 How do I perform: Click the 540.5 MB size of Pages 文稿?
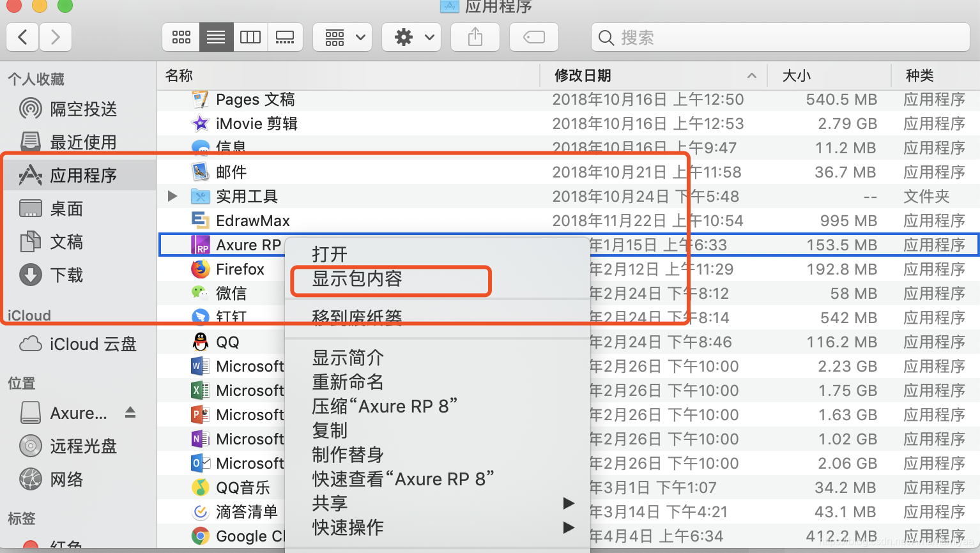tap(841, 100)
